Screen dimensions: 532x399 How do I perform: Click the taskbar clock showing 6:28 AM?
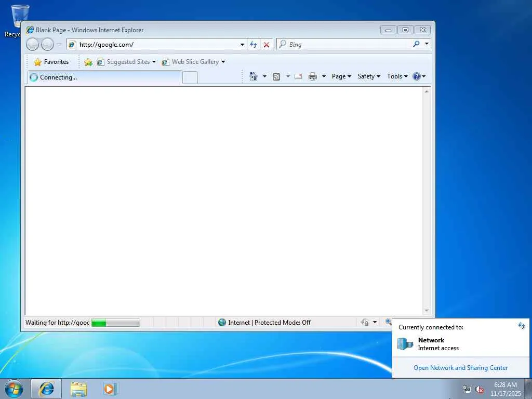[x=506, y=389]
